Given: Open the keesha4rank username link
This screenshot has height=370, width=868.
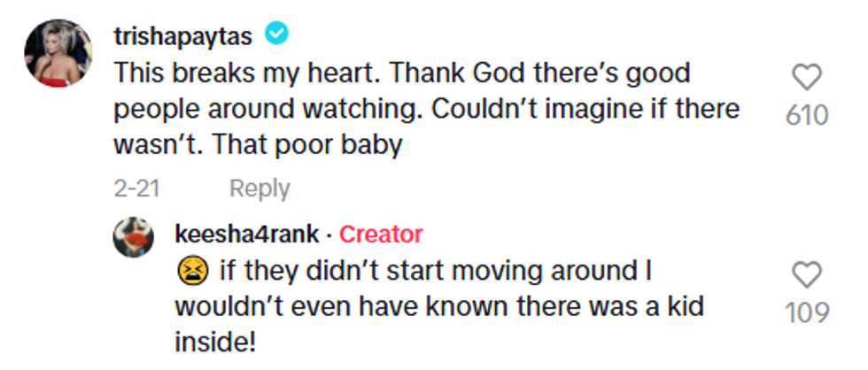Looking at the screenshot, I should (246, 235).
